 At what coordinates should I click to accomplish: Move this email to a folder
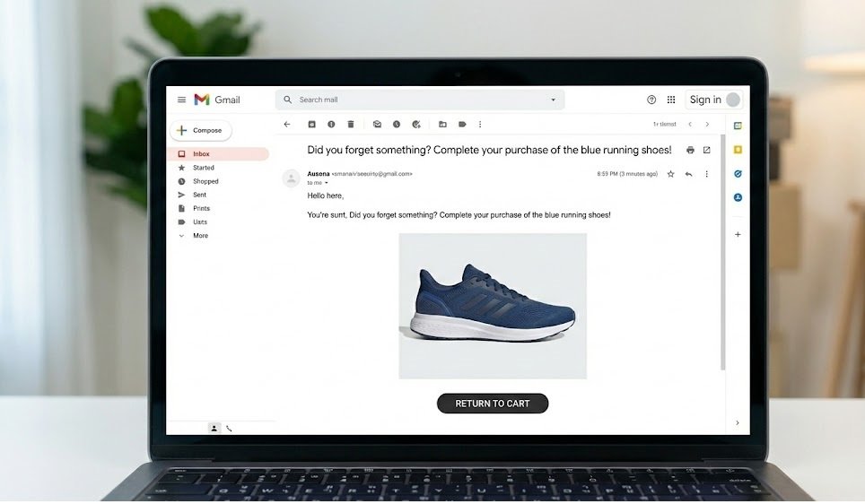tap(442, 125)
